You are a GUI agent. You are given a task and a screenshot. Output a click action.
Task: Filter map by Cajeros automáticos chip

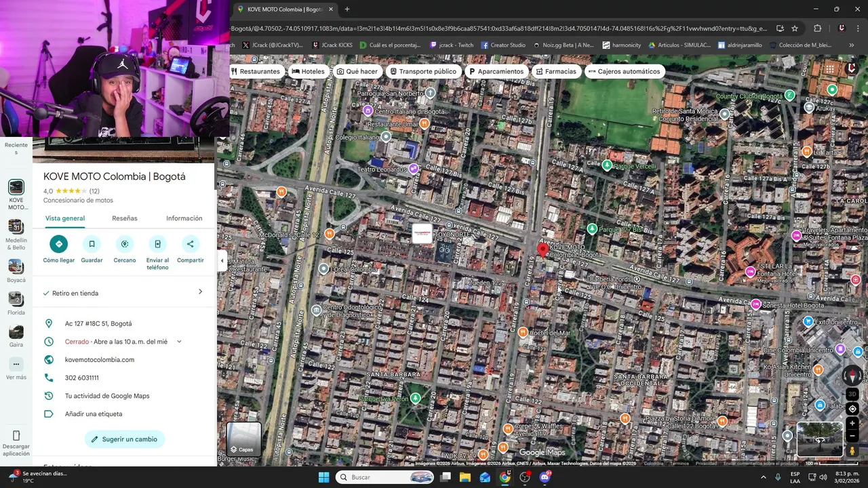tap(624, 71)
